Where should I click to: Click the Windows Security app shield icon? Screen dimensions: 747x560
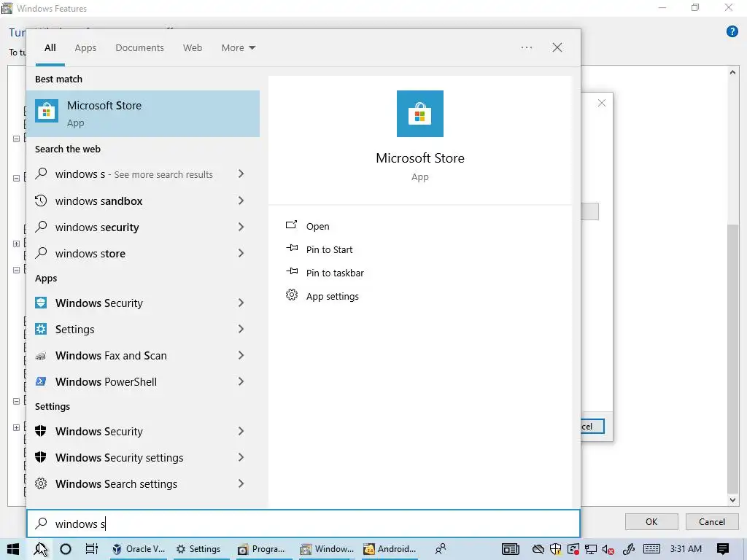point(41,303)
